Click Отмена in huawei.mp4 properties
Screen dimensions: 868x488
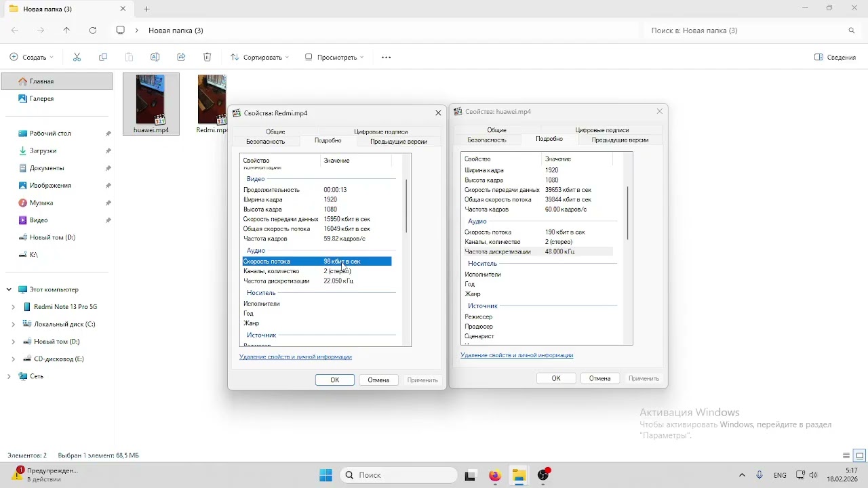pos(600,378)
